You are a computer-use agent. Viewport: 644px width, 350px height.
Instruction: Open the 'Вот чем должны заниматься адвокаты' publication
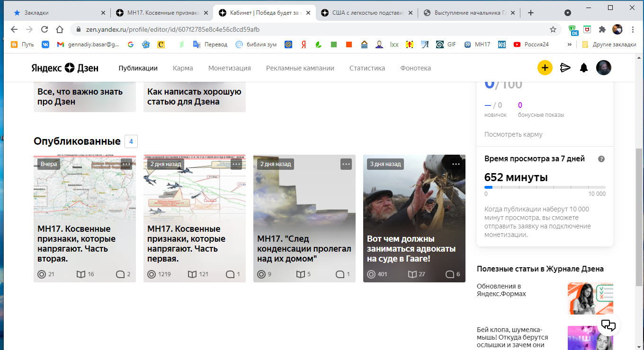tap(414, 219)
